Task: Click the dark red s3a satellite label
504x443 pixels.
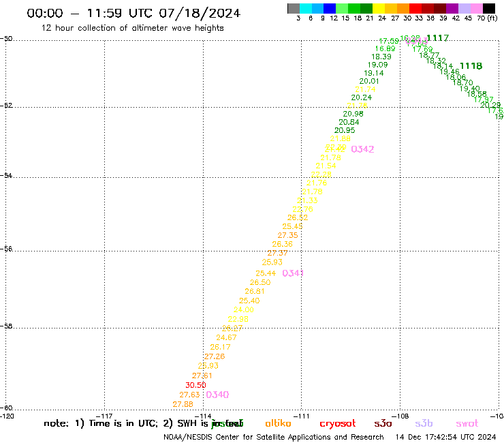Action: (x=383, y=423)
